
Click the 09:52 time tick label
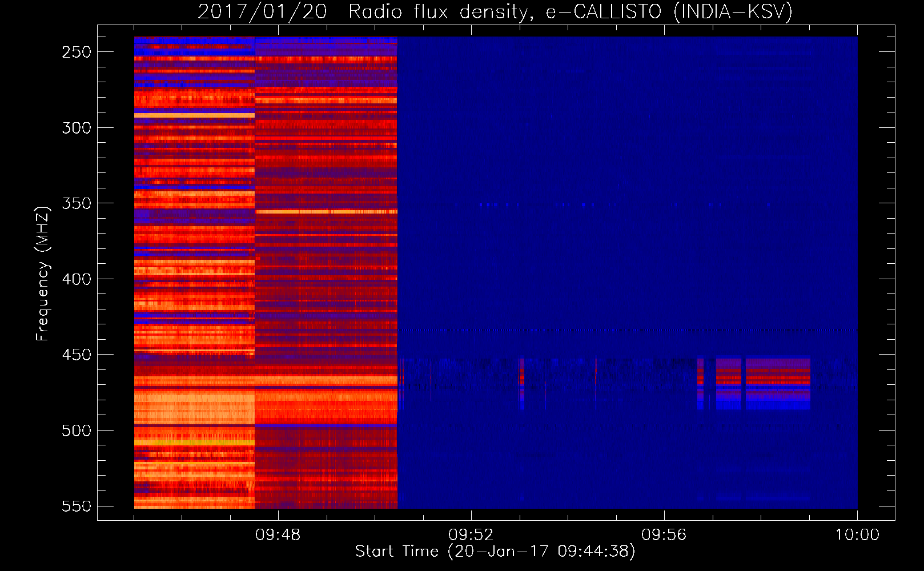click(x=471, y=535)
